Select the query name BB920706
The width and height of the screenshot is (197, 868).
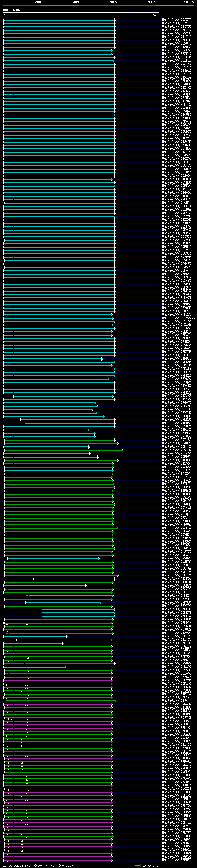(x=11, y=10)
